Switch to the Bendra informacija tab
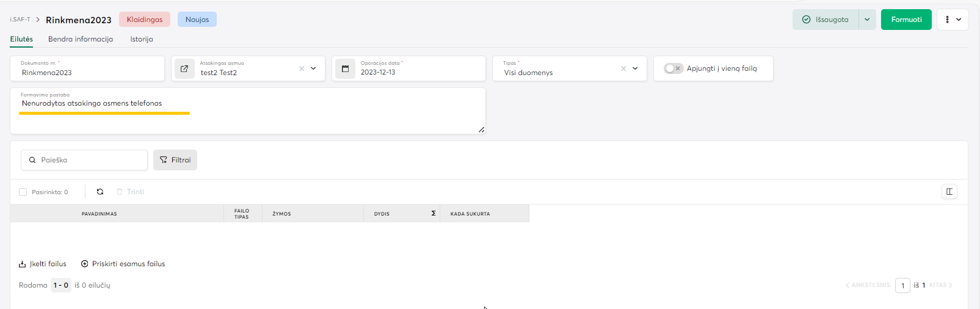The height and width of the screenshot is (309, 980). point(81,39)
